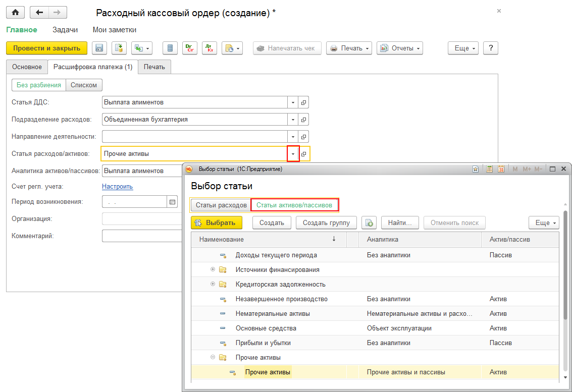
Task: Switch to Статьи расходов toggle
Action: (221, 205)
